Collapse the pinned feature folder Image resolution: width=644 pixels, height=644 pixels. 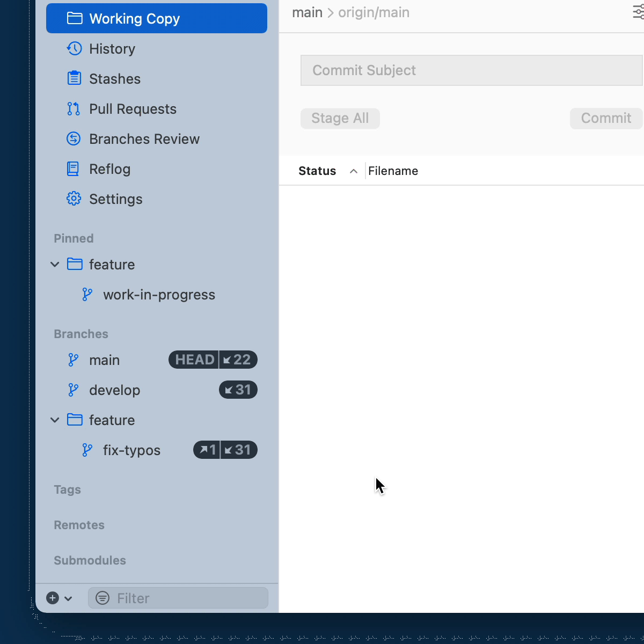point(55,265)
